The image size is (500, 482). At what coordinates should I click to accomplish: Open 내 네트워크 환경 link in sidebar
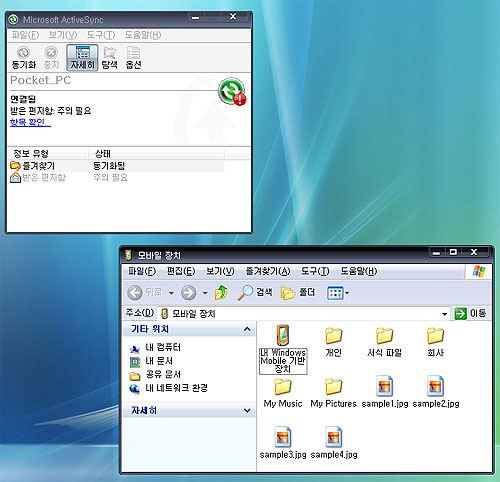click(169, 388)
